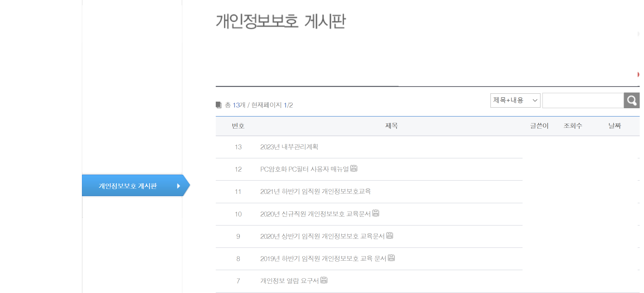Open 2020년 신규직원 개인정보보호 교육문서 post
This screenshot has height=293, width=644.
click(x=315, y=214)
